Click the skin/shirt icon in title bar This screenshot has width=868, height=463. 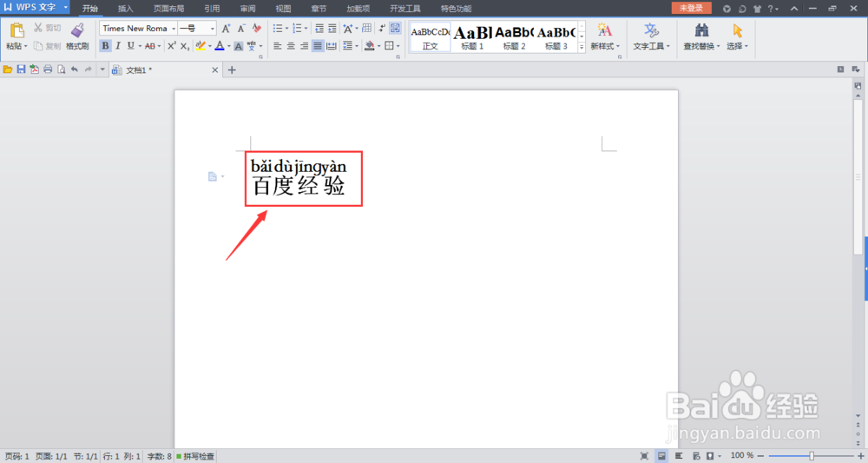757,9
